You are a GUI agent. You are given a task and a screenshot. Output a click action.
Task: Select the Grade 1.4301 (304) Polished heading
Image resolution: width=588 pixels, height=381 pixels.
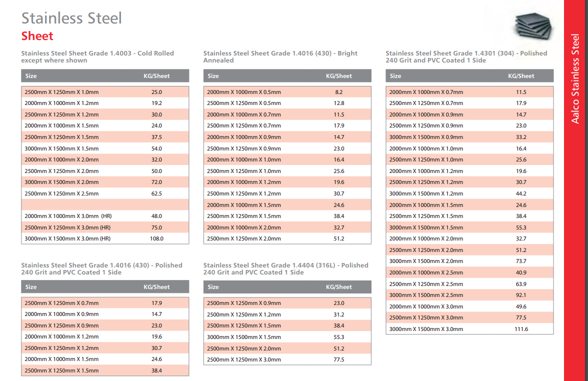click(466, 56)
